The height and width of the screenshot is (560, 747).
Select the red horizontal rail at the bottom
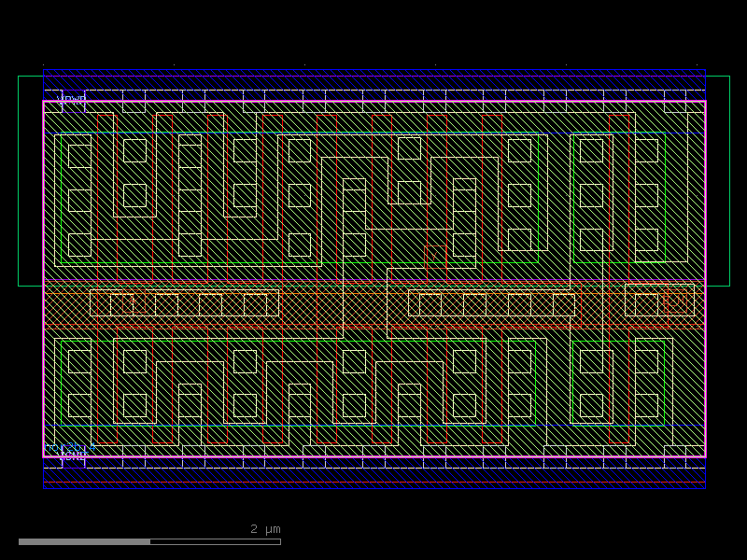pyautogui.click(x=373, y=481)
